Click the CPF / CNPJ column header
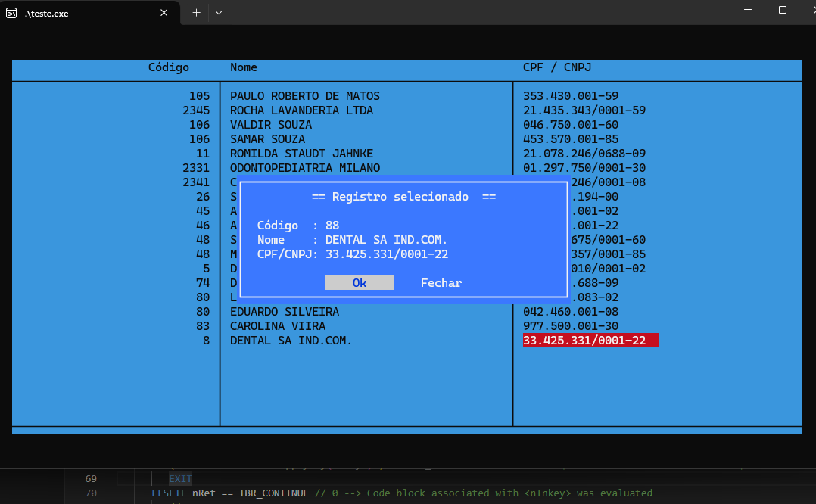Screen dimensions: 816x504 click(x=557, y=67)
